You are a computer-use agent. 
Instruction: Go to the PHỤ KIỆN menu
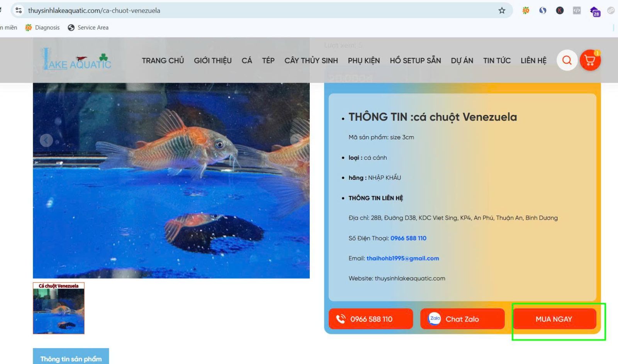click(x=364, y=61)
